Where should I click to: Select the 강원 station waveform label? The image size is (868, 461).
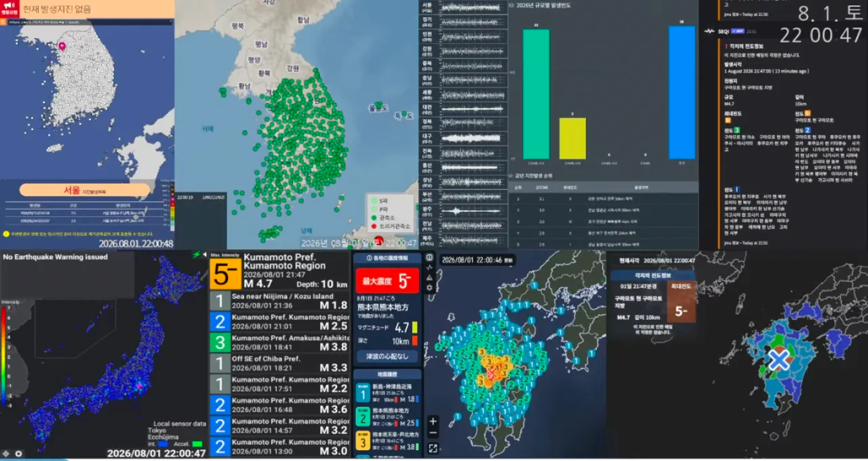427,51
